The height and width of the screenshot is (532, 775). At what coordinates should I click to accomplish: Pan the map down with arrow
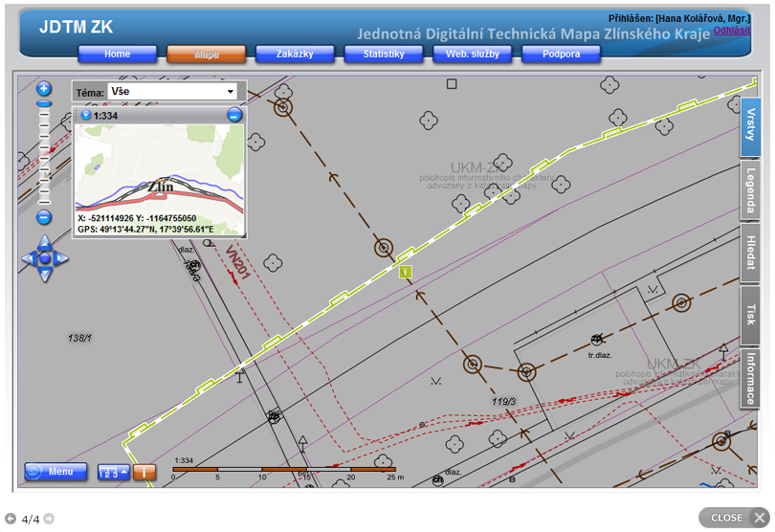pos(45,275)
